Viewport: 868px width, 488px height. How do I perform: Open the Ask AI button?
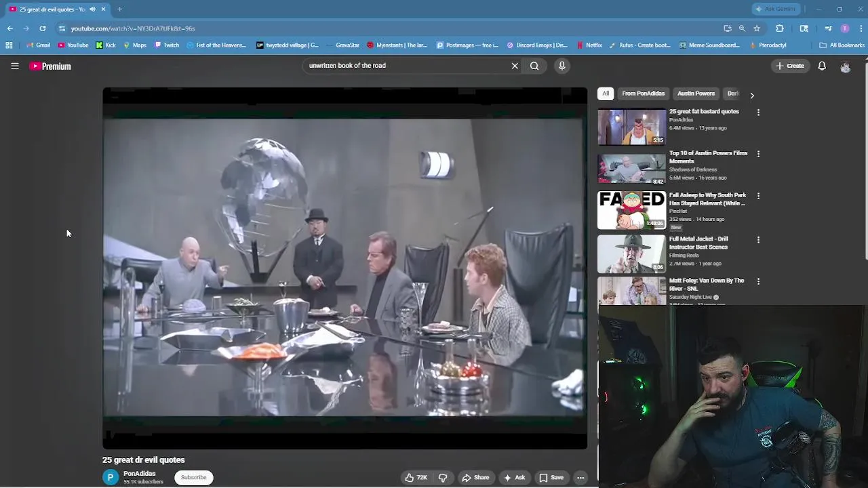pyautogui.click(x=514, y=478)
